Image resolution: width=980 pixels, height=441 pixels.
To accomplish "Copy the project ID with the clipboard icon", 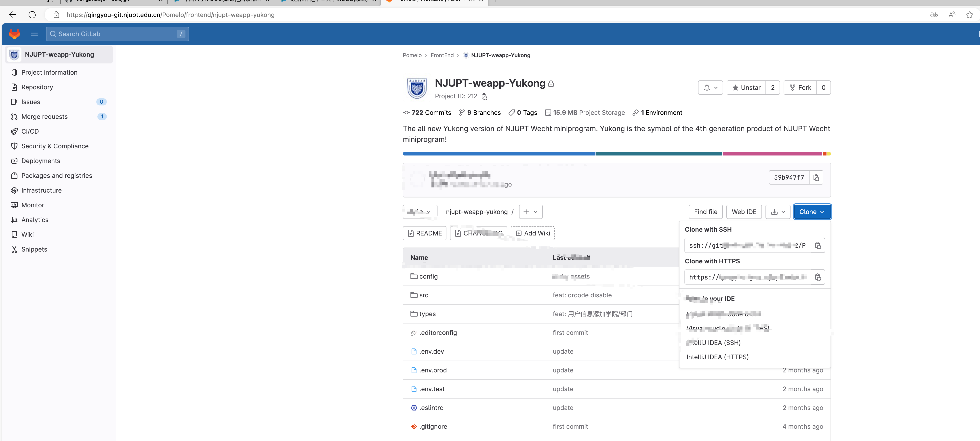I will tap(484, 97).
